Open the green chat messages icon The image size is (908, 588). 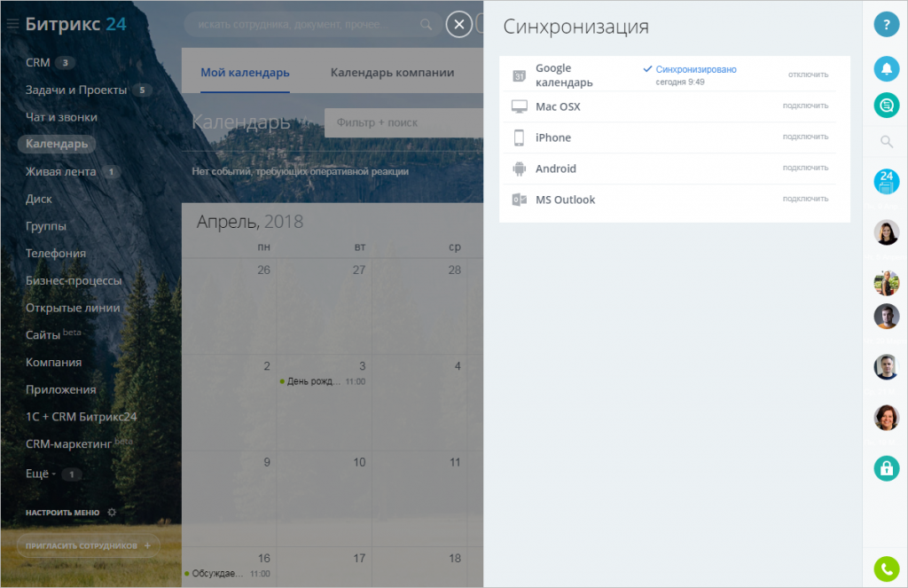pos(886,106)
